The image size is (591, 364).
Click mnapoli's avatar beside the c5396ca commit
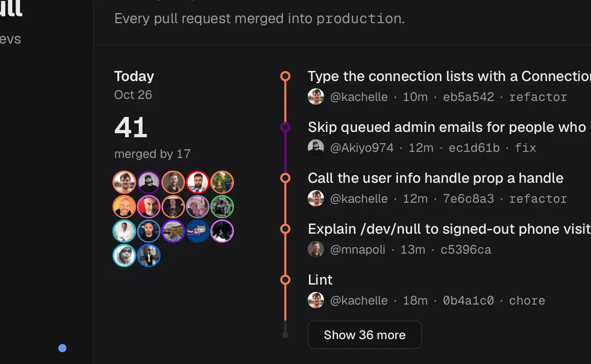(316, 249)
